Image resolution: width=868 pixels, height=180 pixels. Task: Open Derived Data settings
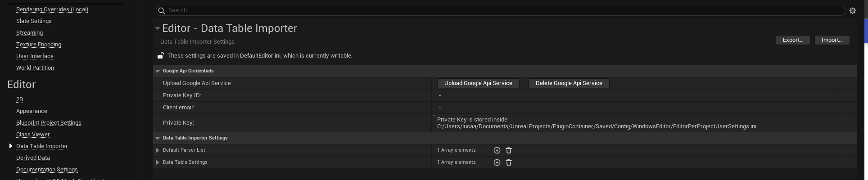pyautogui.click(x=33, y=158)
